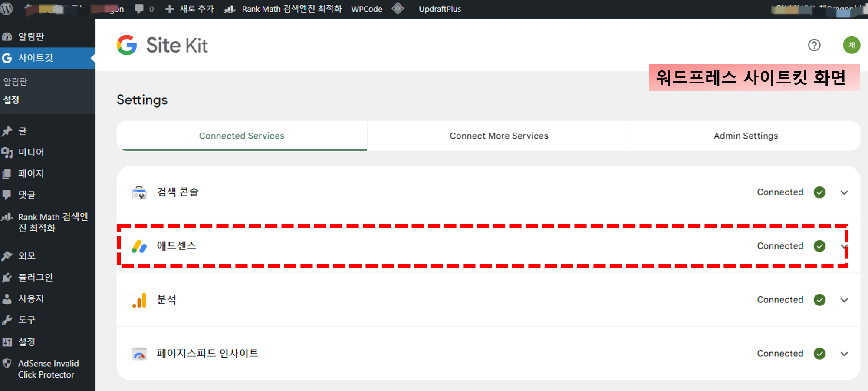This screenshot has width=868, height=391.
Task: Click the green check beside 분석
Action: (x=819, y=300)
